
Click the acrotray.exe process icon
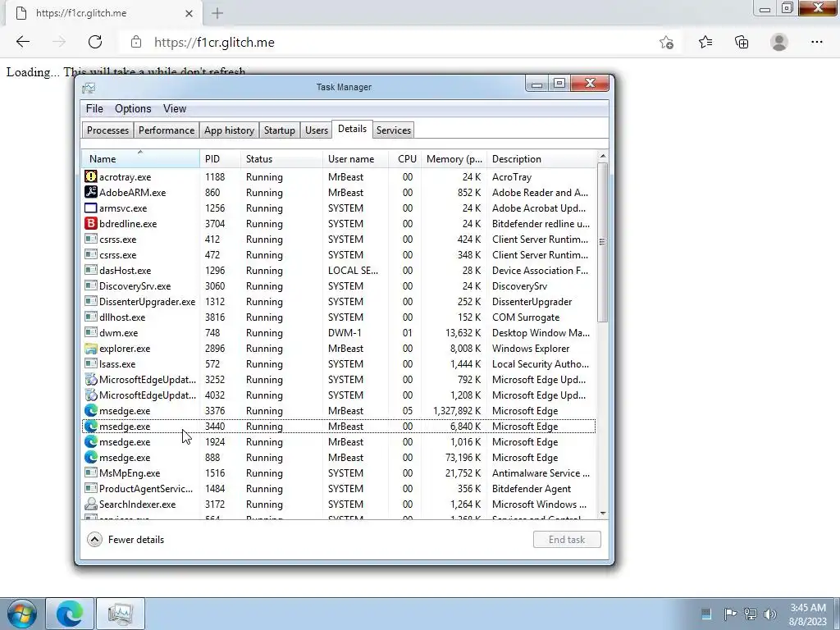pos(91,177)
